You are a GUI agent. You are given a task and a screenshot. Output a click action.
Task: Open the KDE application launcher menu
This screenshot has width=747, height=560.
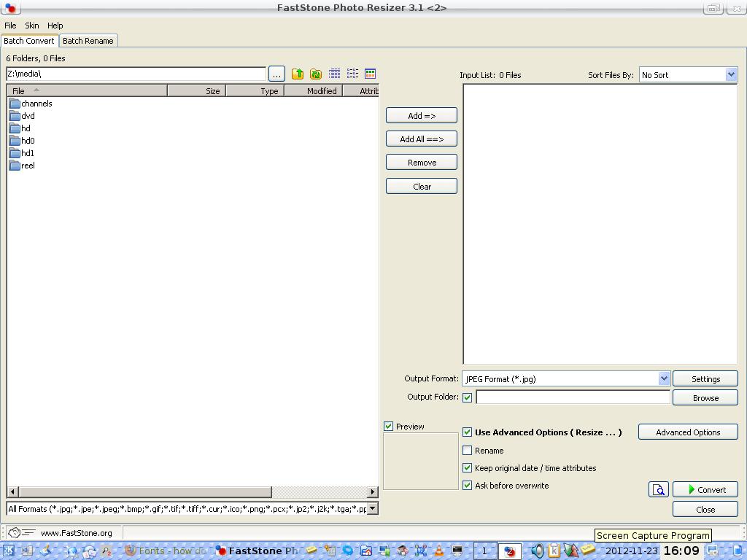pos(9,551)
